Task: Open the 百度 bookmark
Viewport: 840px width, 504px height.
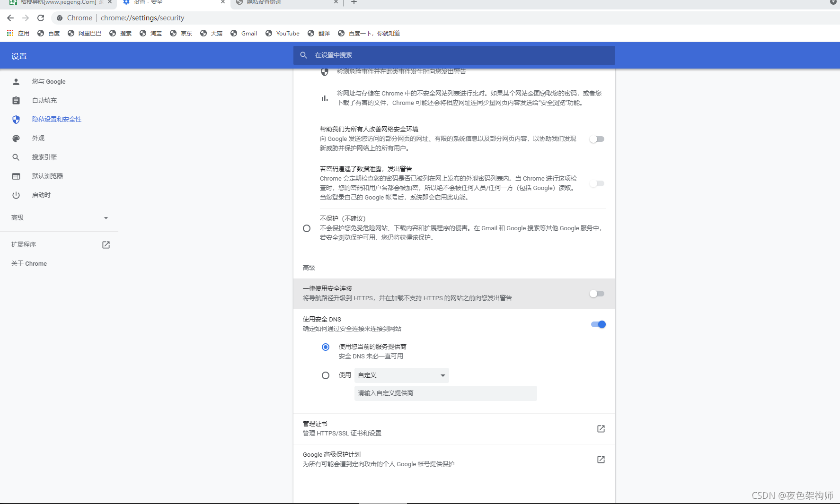Action: pos(48,33)
